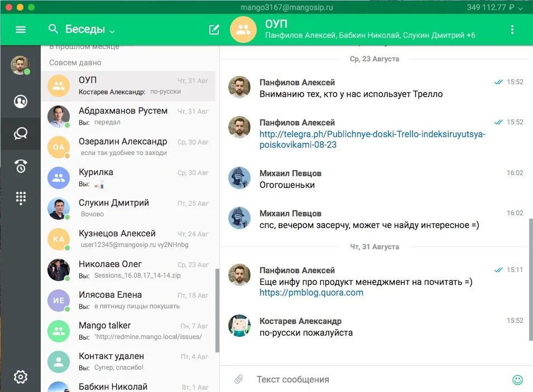Compose a new conversation with the pencil icon
Image resolution: width=533 pixels, height=392 pixels.
(214, 30)
